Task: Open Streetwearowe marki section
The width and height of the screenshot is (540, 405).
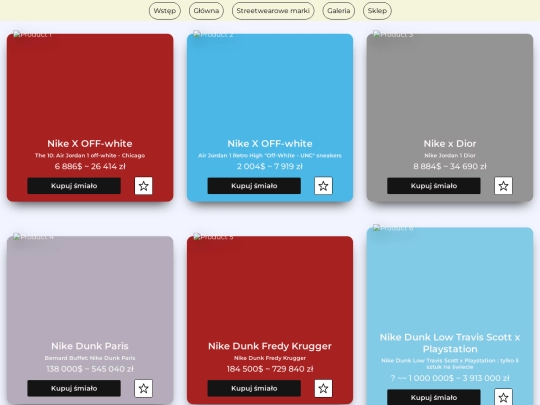Action: tap(273, 11)
